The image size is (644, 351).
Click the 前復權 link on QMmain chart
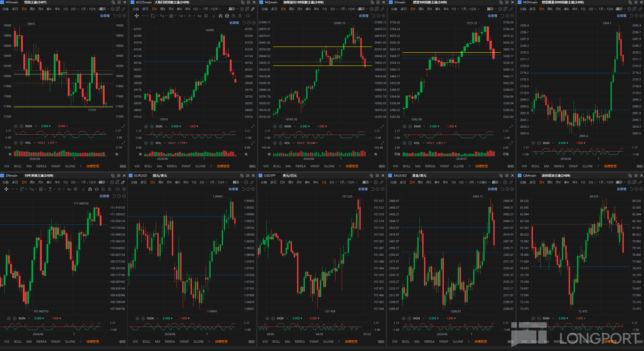pos(621,189)
